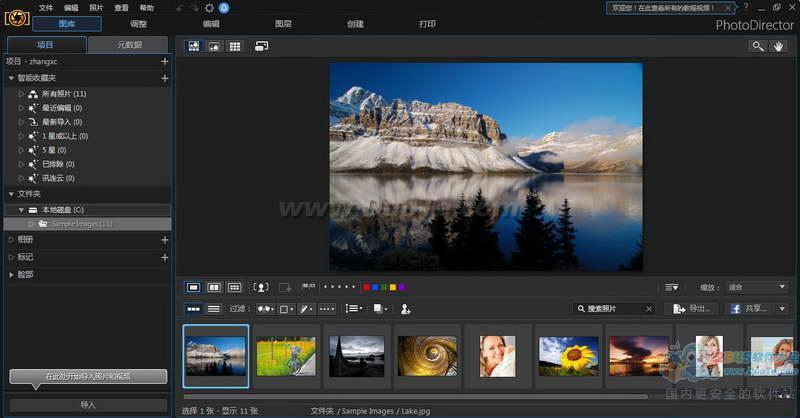
Task: Click the 导出 export button
Action: pos(693,309)
